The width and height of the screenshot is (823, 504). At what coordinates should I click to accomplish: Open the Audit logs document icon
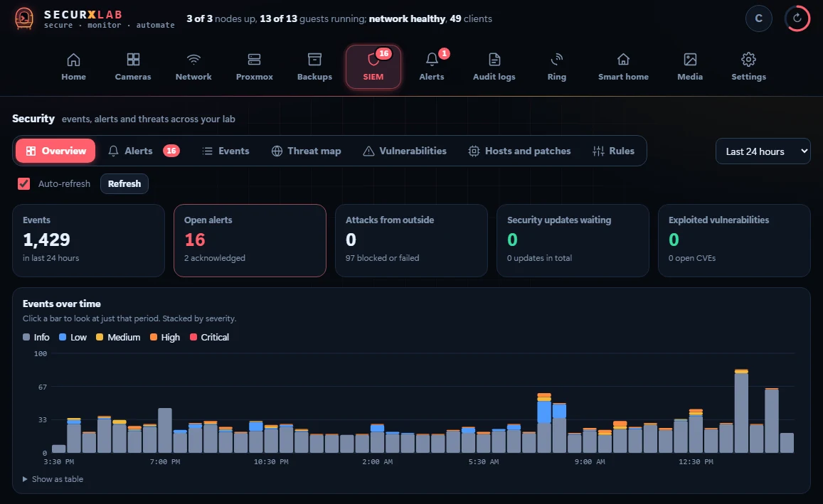[x=494, y=59]
